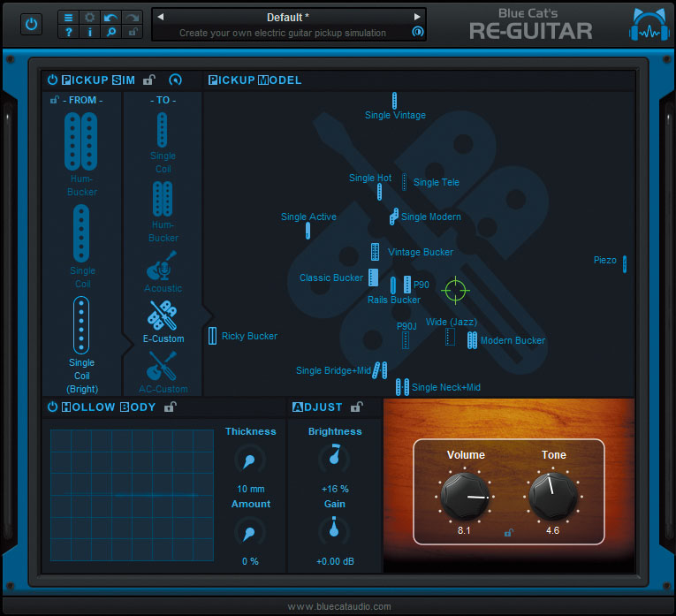Click the Volume value '8.1'
Viewport: 676px width, 616px height.
click(464, 530)
